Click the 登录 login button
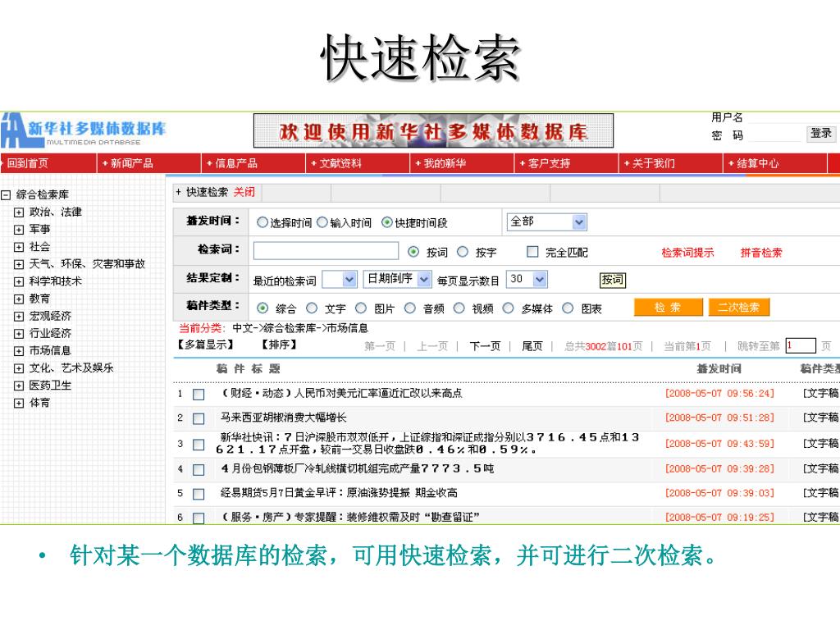This screenshot has width=840, height=630. [821, 134]
